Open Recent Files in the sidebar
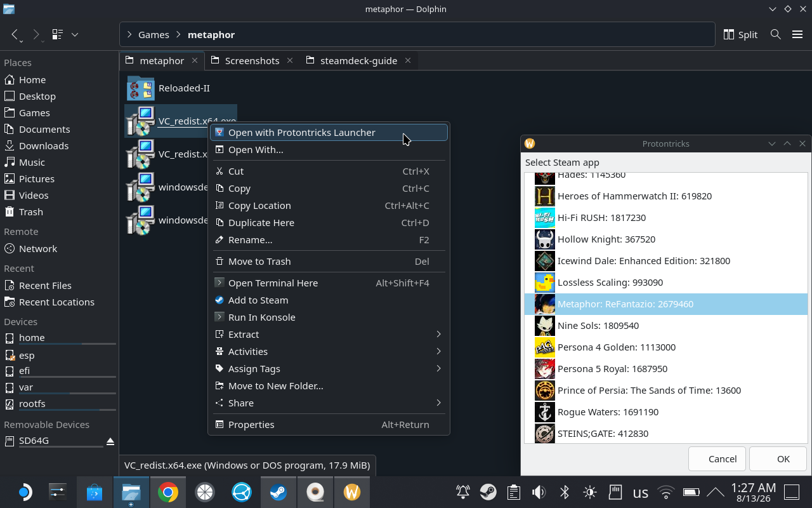Screen dimensions: 812x508 click(60, 285)
